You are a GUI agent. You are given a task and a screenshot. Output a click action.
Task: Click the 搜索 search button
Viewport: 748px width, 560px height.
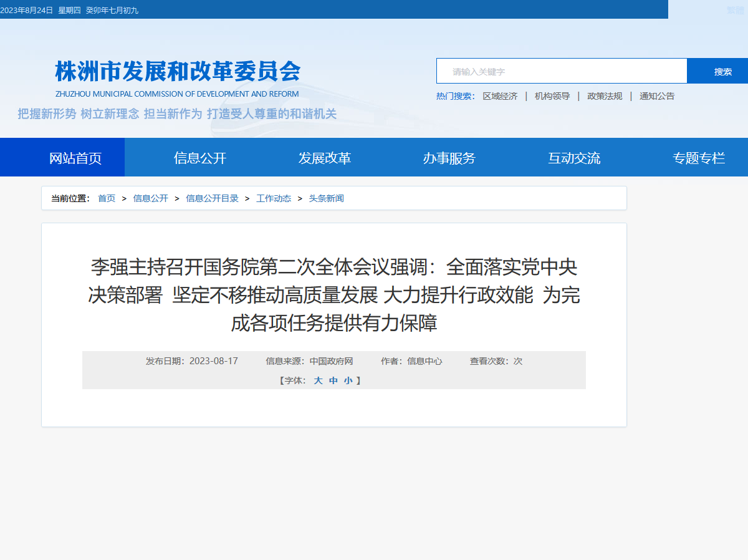click(x=717, y=71)
